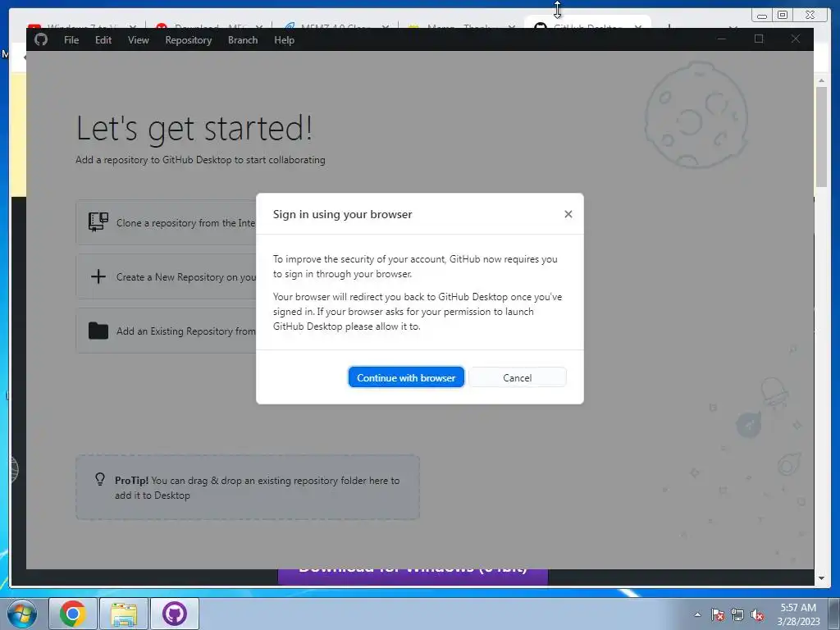Select Create a New Repository option

[166, 276]
